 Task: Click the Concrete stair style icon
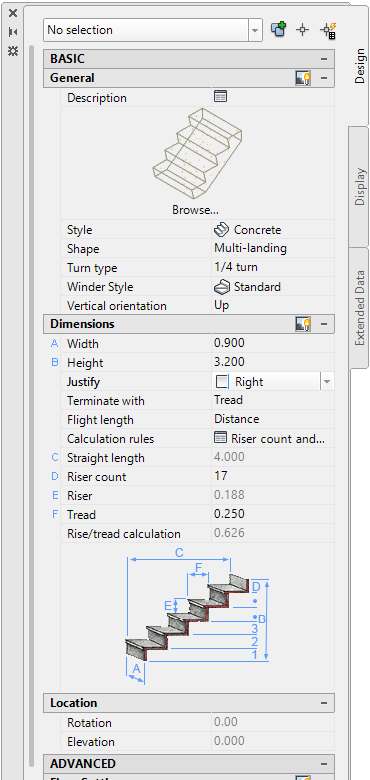(221, 230)
